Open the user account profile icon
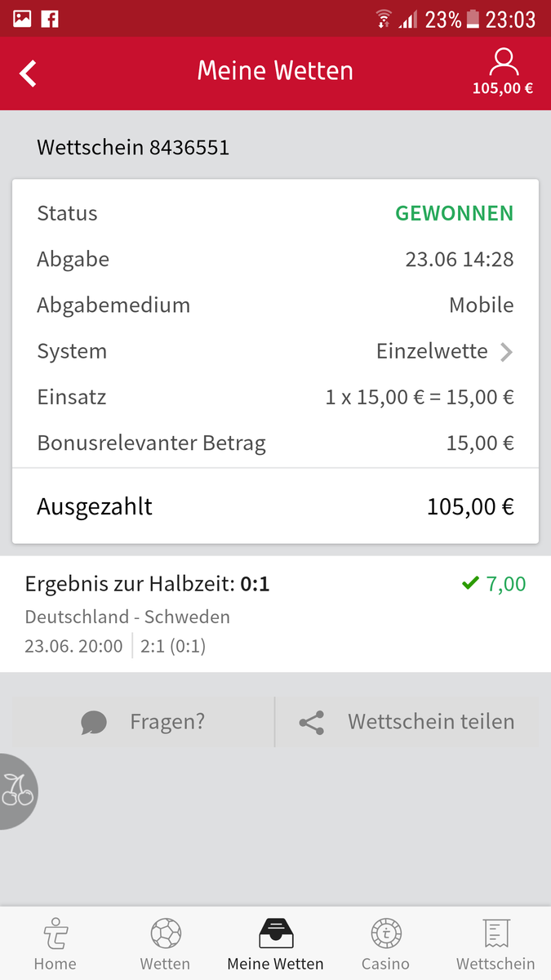 (503, 62)
